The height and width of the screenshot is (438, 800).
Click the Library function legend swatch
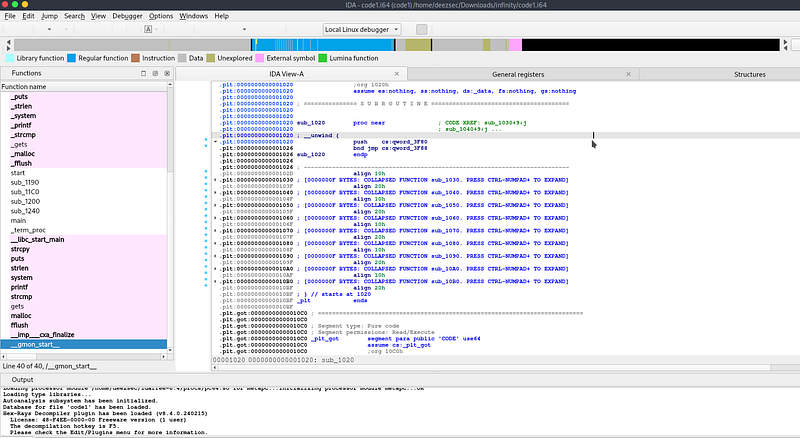tap(9, 58)
